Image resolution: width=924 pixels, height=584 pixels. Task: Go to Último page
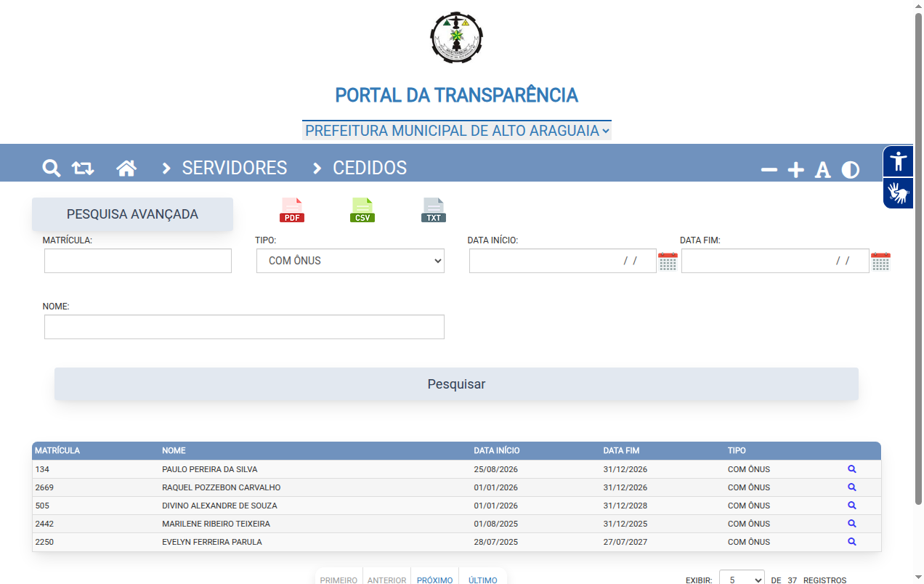click(x=483, y=580)
